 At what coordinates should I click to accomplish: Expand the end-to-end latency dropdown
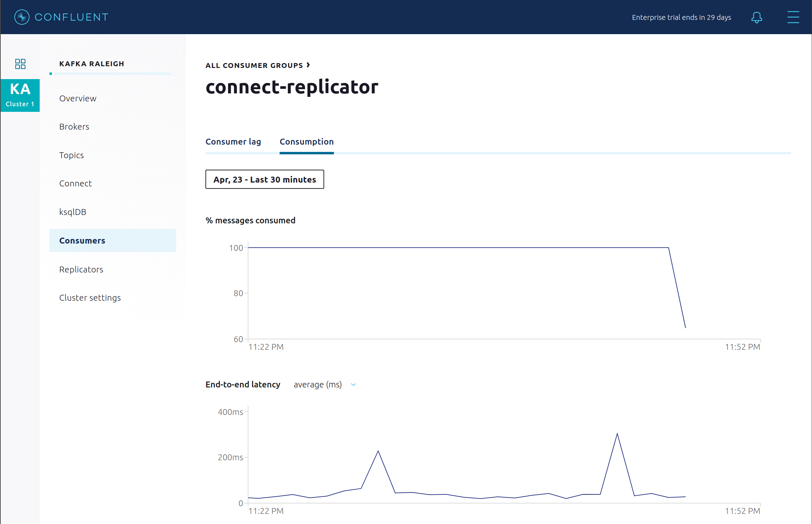(355, 384)
